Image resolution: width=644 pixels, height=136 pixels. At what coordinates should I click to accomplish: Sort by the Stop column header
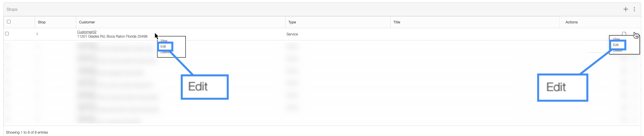(42, 22)
